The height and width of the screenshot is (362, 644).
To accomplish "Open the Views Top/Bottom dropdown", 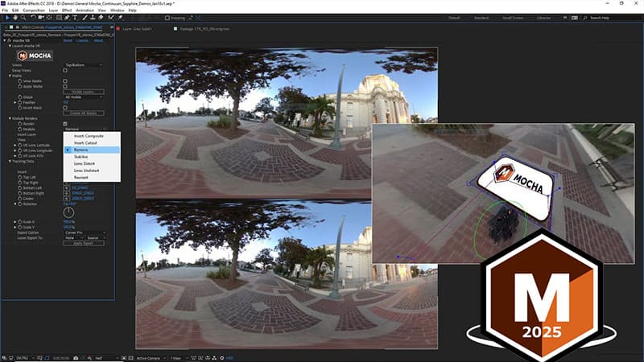I will (84, 65).
